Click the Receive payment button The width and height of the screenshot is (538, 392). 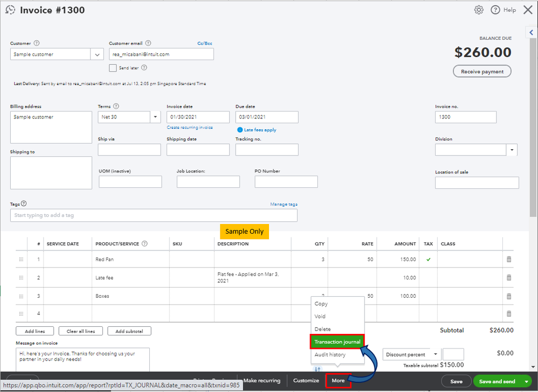tap(482, 72)
